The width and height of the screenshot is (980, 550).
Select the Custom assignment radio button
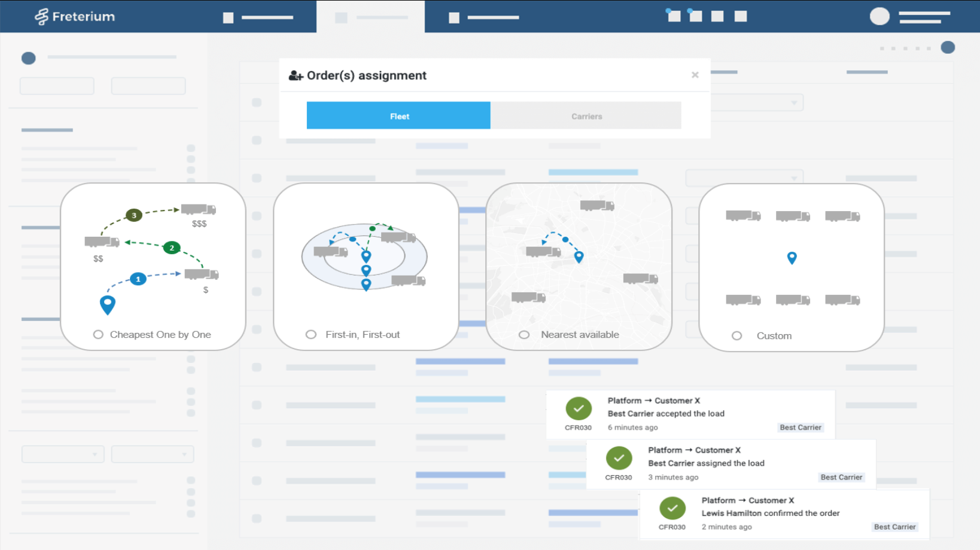[x=737, y=336]
